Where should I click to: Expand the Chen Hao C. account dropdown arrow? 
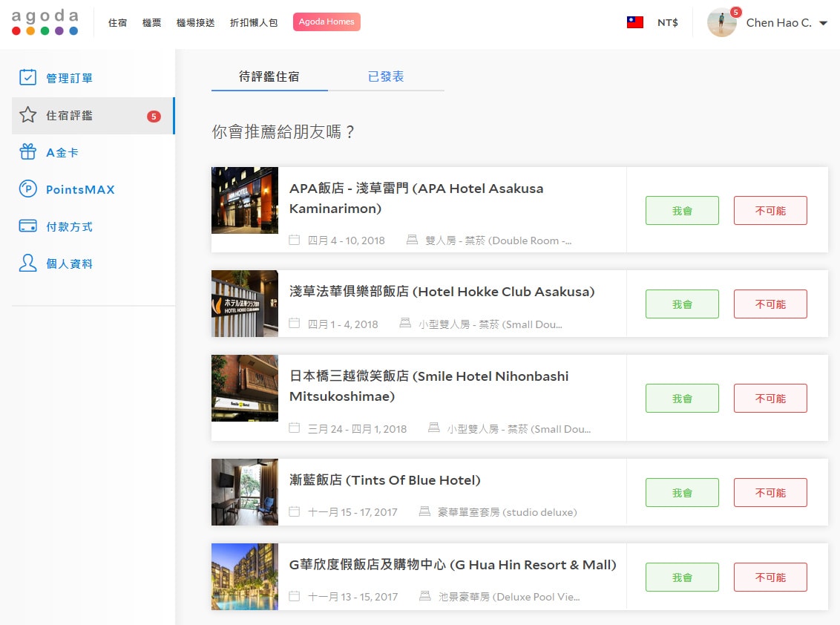(x=824, y=23)
